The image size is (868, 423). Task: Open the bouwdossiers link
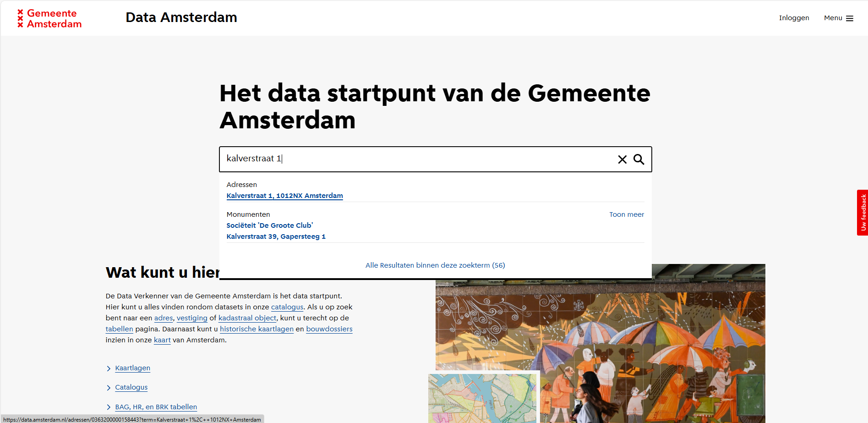pos(329,329)
